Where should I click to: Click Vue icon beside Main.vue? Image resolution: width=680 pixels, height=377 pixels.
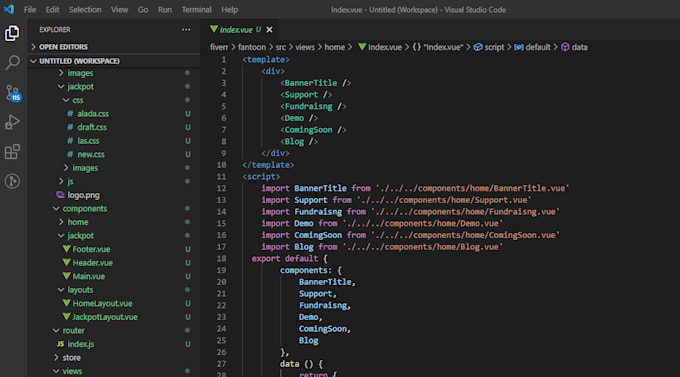pos(66,276)
